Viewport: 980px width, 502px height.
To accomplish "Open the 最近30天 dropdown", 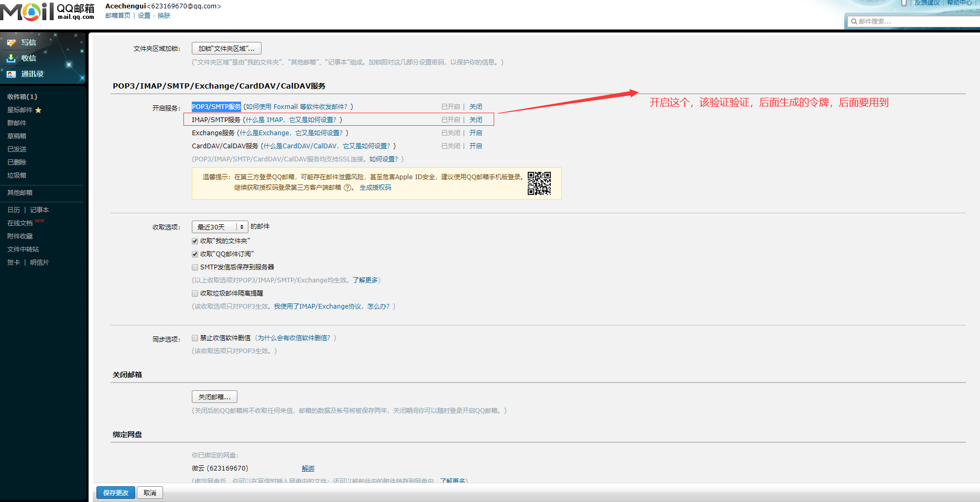I will coord(220,227).
